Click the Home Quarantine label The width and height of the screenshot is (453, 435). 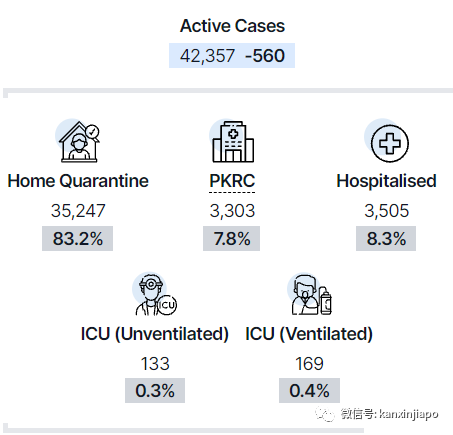78,181
